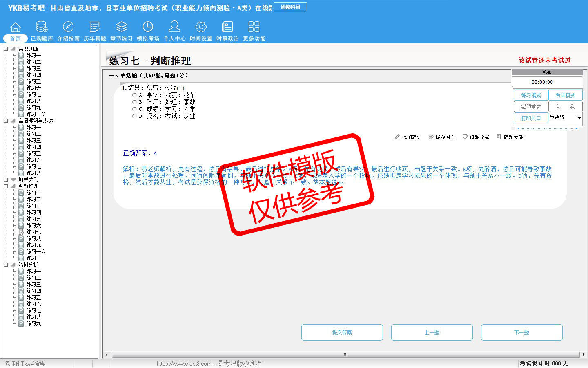This screenshot has width=588, height=368.
Task: Open the 单选题 question type dropdown
Action: (579, 118)
